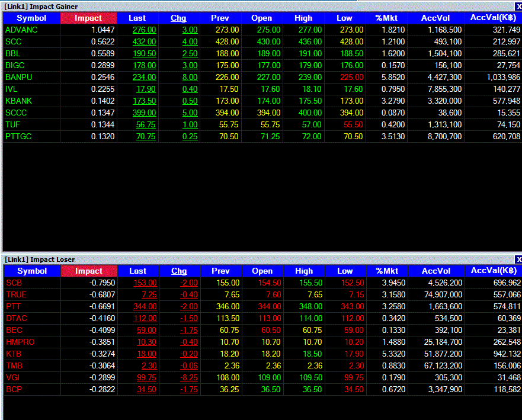
Task: Select the TUF symbol
Action: pos(13,125)
